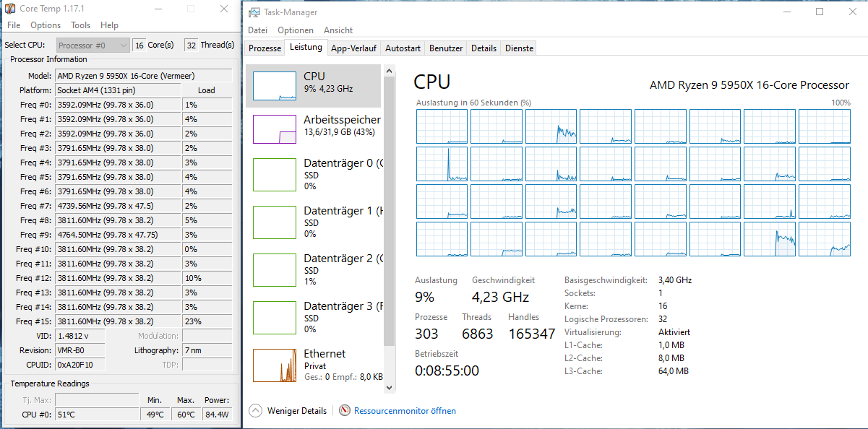Click the Freq #0 frequency value
868x429 pixels.
point(117,105)
